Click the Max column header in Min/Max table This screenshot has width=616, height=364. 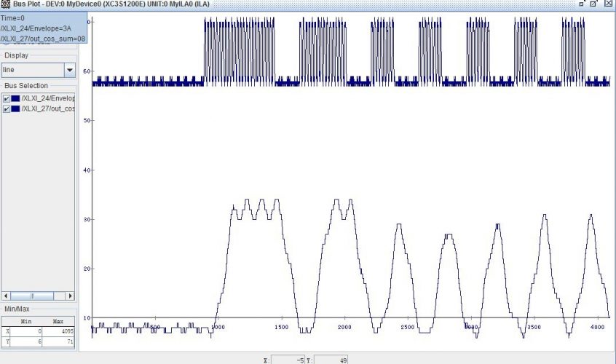pos(58,321)
